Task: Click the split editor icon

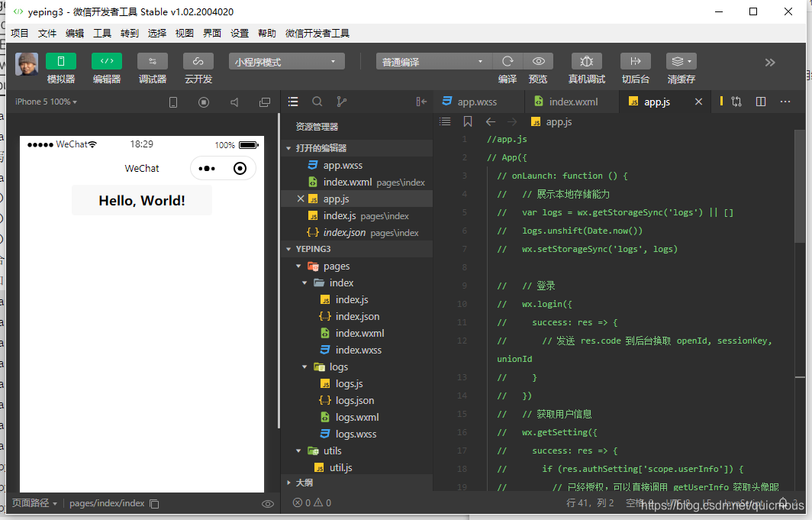Action: [x=761, y=102]
